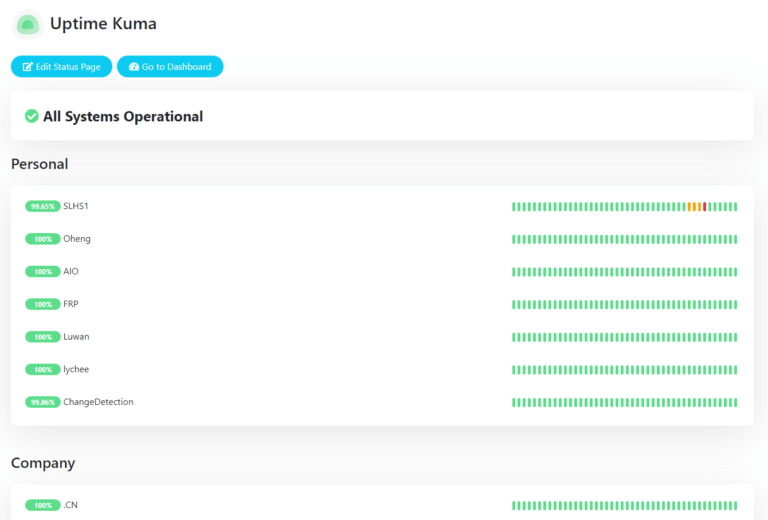Click the Uptime Kuma logo icon

[28, 24]
